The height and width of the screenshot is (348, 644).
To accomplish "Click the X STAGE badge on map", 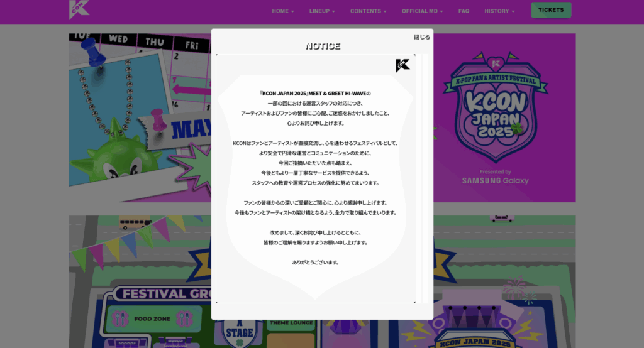I will click(x=240, y=332).
